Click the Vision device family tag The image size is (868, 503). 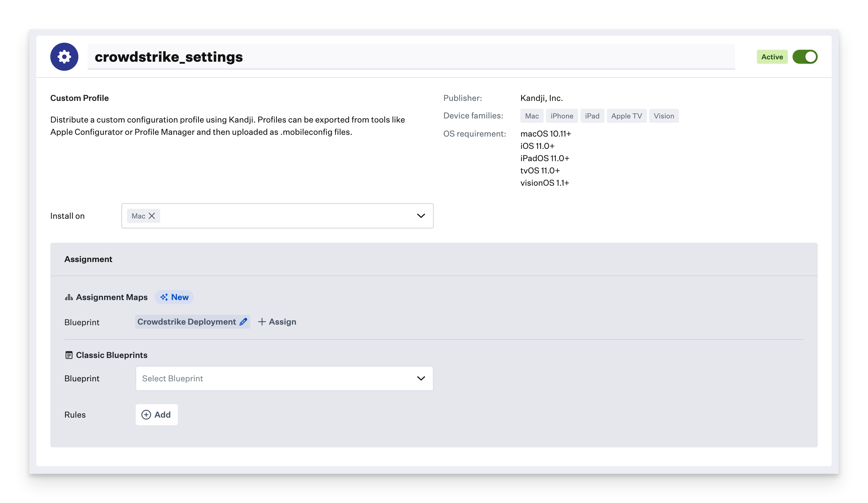pyautogui.click(x=664, y=116)
